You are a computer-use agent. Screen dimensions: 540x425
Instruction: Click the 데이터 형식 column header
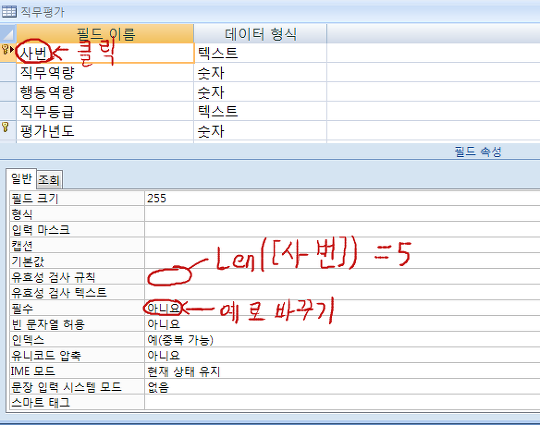pyautogui.click(x=260, y=34)
